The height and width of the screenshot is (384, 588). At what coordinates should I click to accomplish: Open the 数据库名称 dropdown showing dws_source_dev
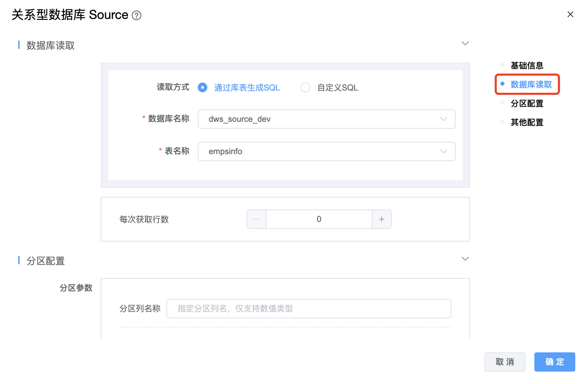click(x=326, y=119)
